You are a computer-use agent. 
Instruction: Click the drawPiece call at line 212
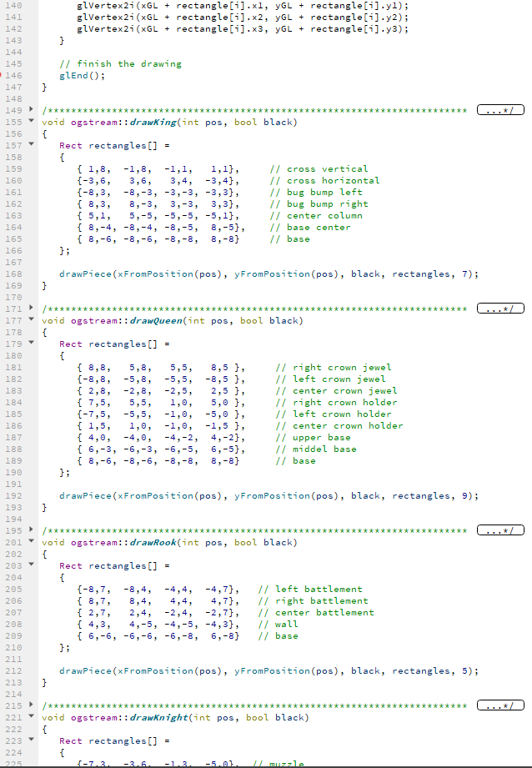[x=269, y=670]
